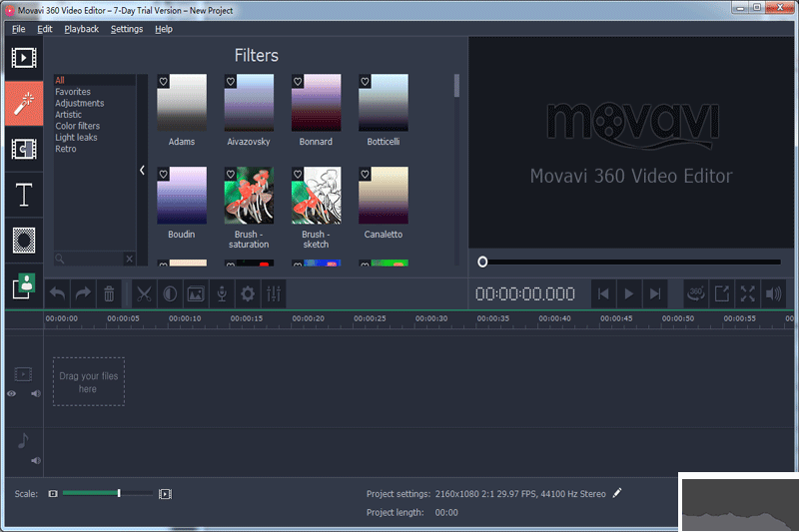This screenshot has width=799, height=532.
Task: Select the Color filters category
Action: pyautogui.click(x=77, y=127)
